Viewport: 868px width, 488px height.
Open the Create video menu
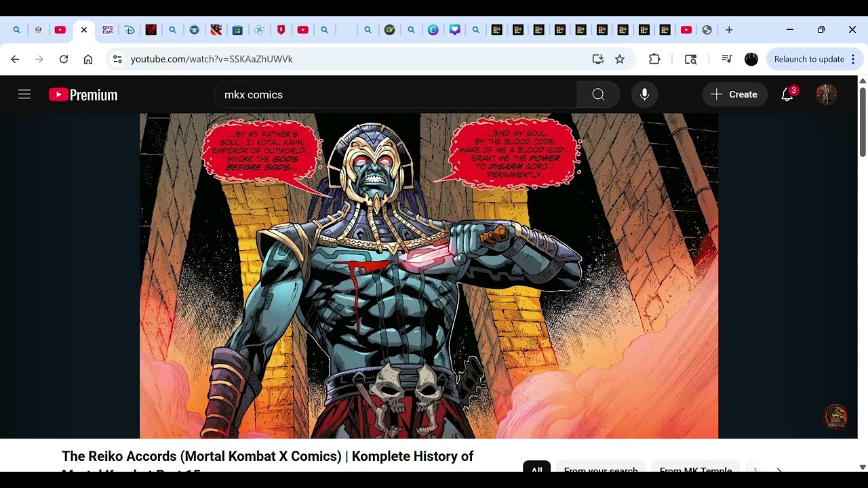pyautogui.click(x=734, y=95)
